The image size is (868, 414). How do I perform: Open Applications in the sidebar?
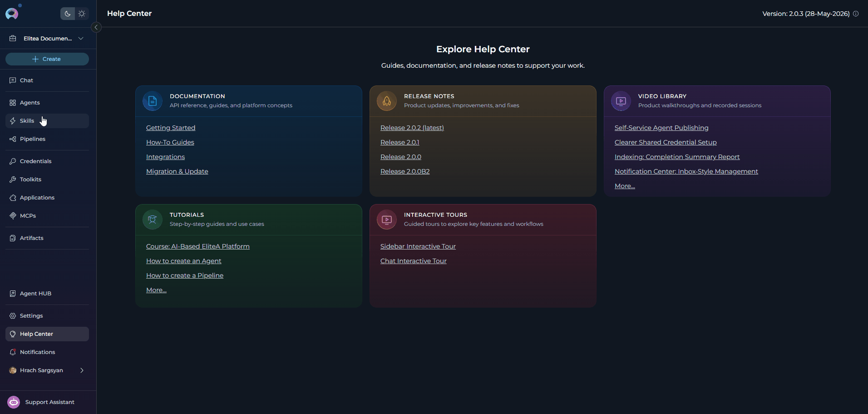click(x=47, y=198)
